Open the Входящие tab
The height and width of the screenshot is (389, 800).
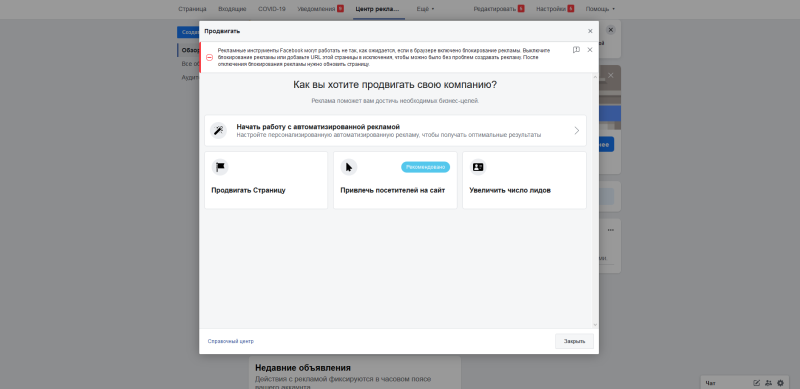232,9
